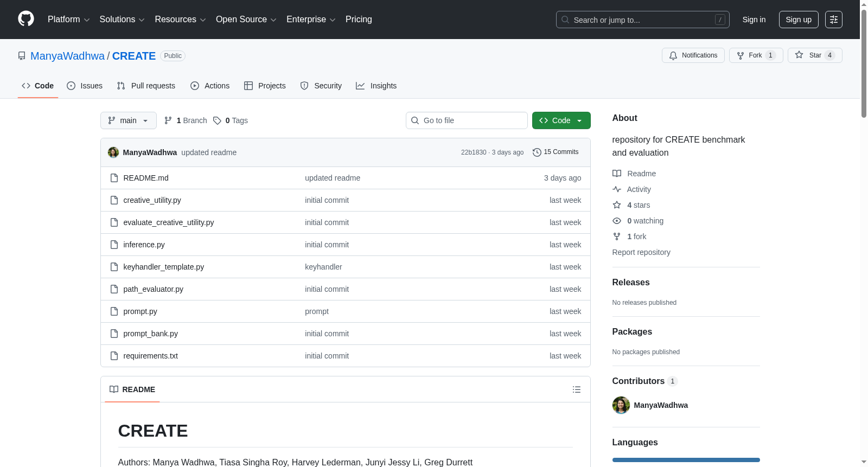Open the inference.py file

(144, 245)
